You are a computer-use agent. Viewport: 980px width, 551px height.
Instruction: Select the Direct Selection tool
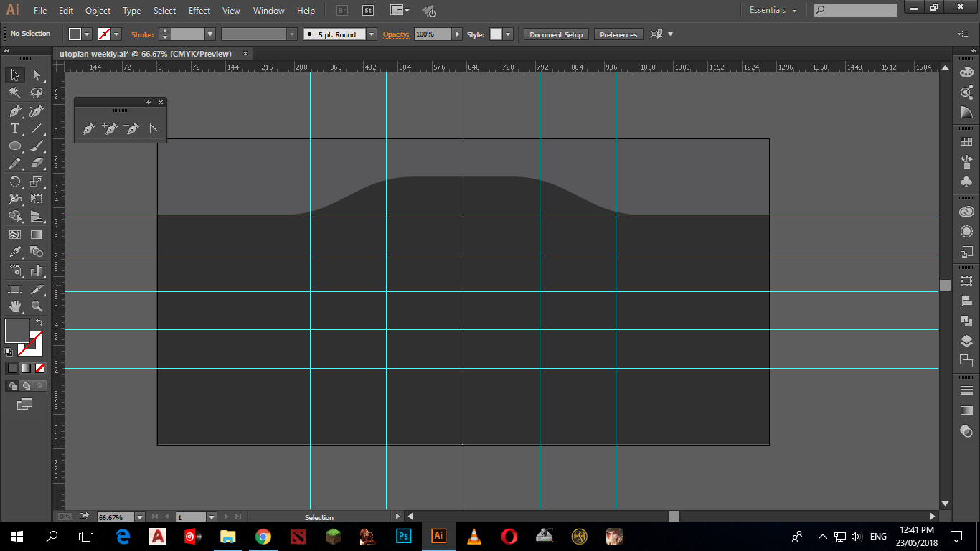coord(37,75)
